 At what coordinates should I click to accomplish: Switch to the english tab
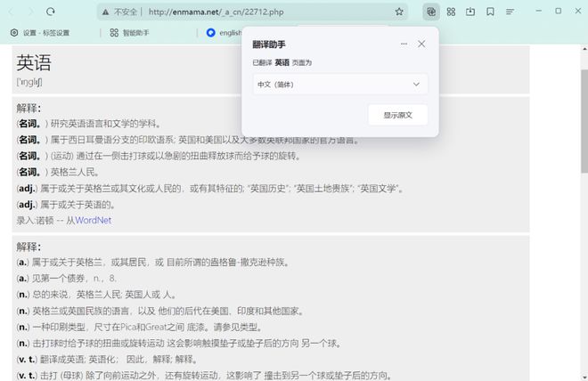pos(224,33)
